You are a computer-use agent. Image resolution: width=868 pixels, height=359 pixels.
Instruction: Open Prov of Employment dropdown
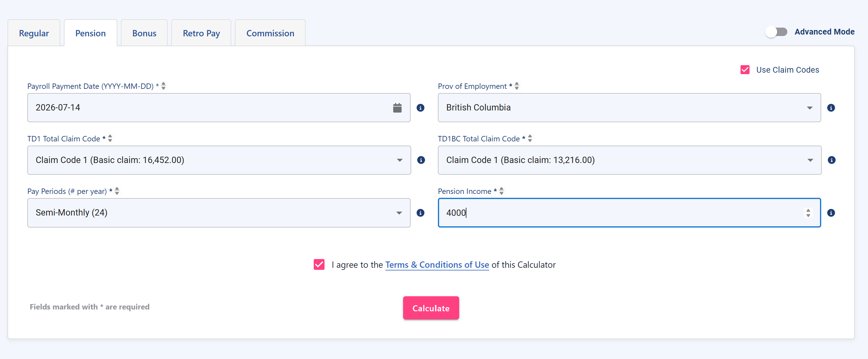[x=629, y=108]
